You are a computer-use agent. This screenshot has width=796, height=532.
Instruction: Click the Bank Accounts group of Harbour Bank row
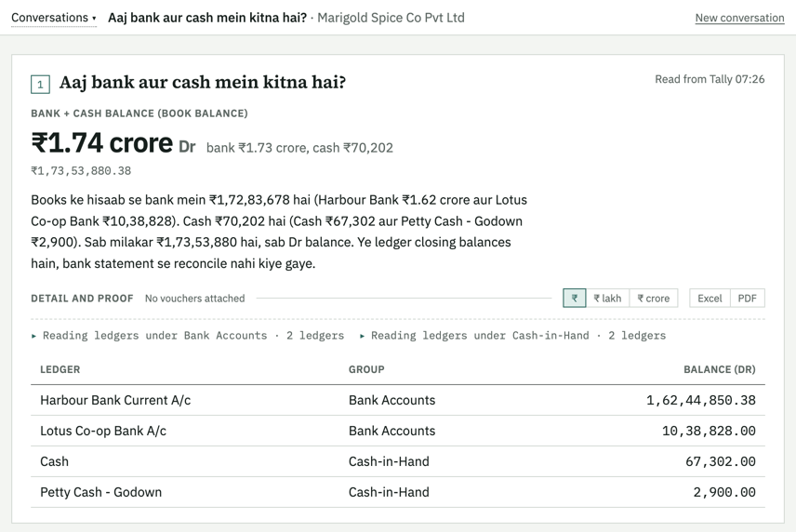click(x=391, y=400)
